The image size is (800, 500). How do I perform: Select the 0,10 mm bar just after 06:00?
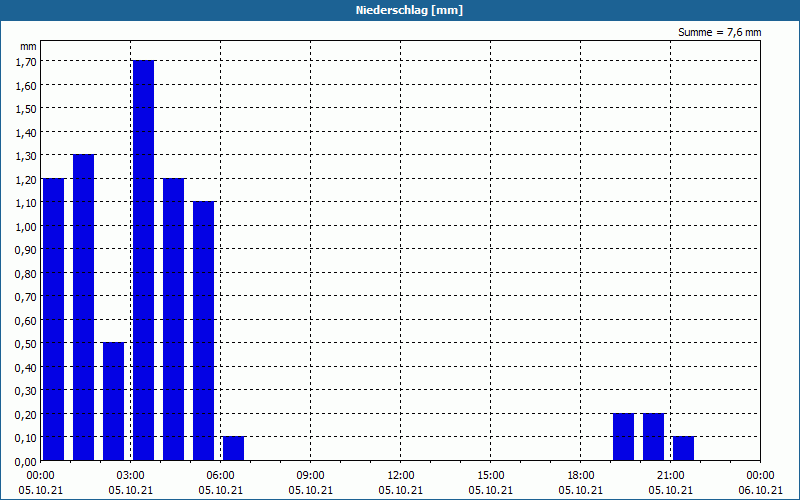tap(234, 448)
